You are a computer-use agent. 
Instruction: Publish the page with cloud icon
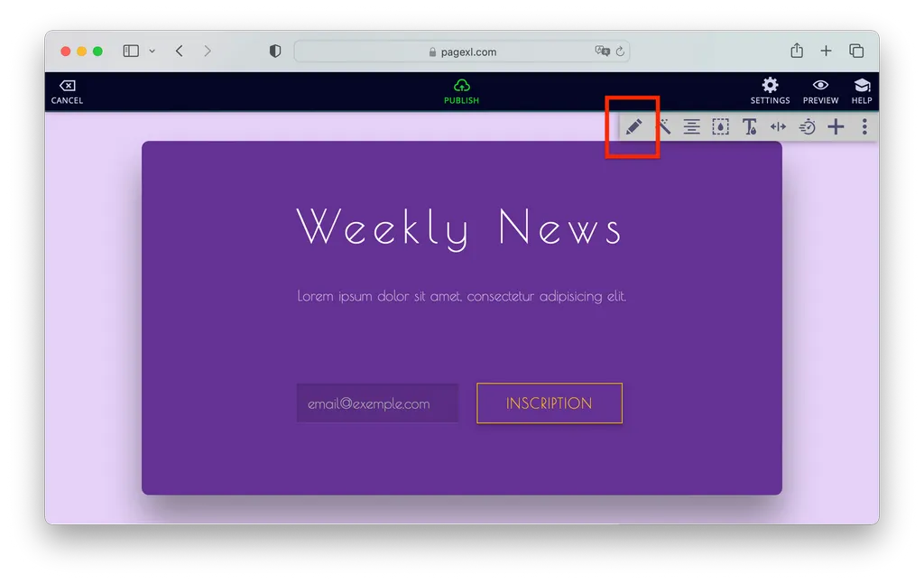click(461, 92)
